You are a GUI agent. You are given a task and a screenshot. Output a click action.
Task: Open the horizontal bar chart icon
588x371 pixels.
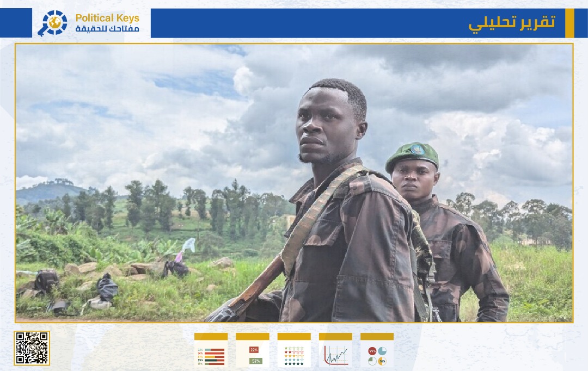(x=211, y=350)
